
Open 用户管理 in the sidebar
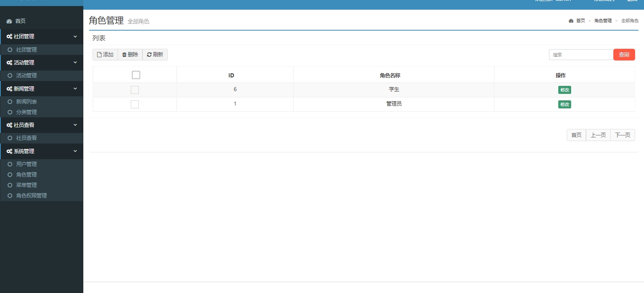pos(41,164)
